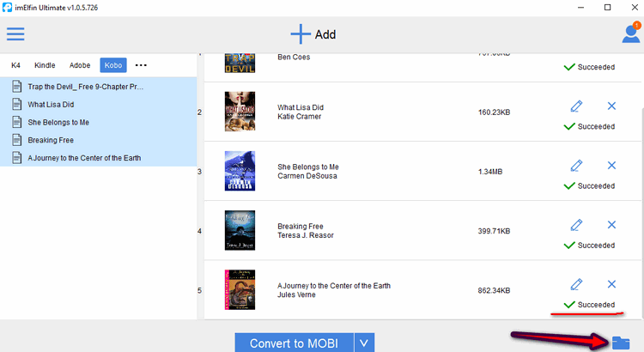644x352 pixels.
Task: Click the Journey to the Center cover
Action: (240, 289)
